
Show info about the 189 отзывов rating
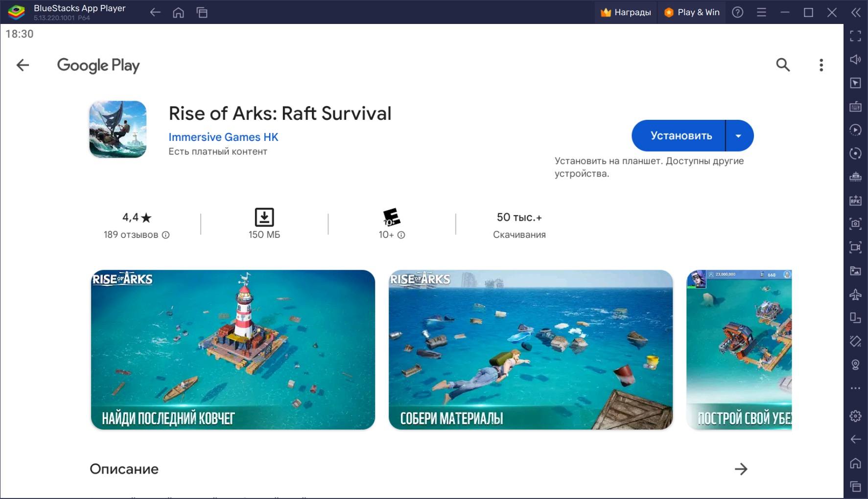click(x=165, y=235)
